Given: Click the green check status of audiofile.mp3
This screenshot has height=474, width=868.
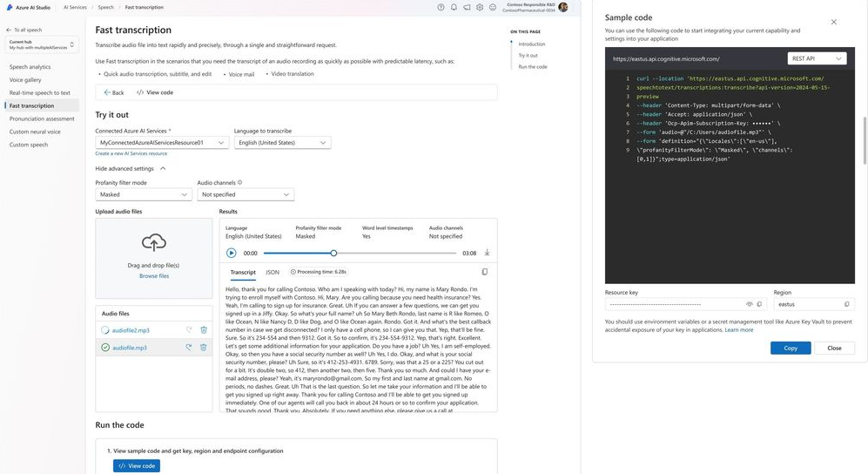Looking at the screenshot, I should pos(105,347).
